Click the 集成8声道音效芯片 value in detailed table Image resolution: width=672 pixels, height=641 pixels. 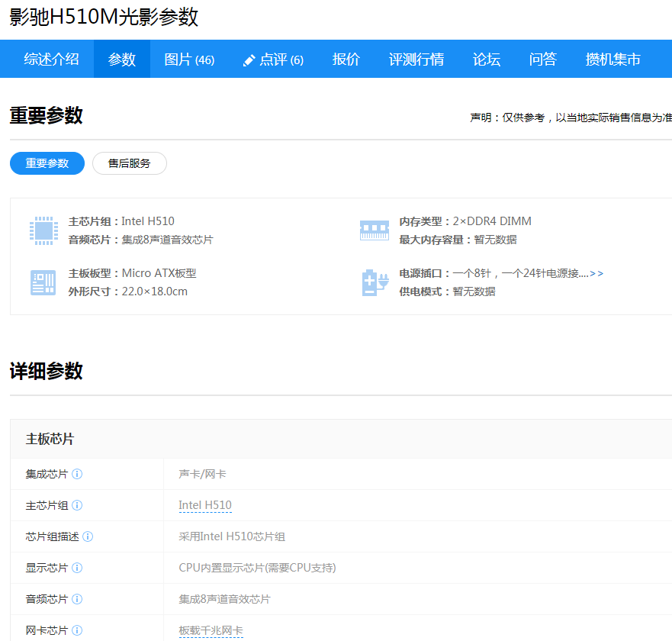pos(224,599)
